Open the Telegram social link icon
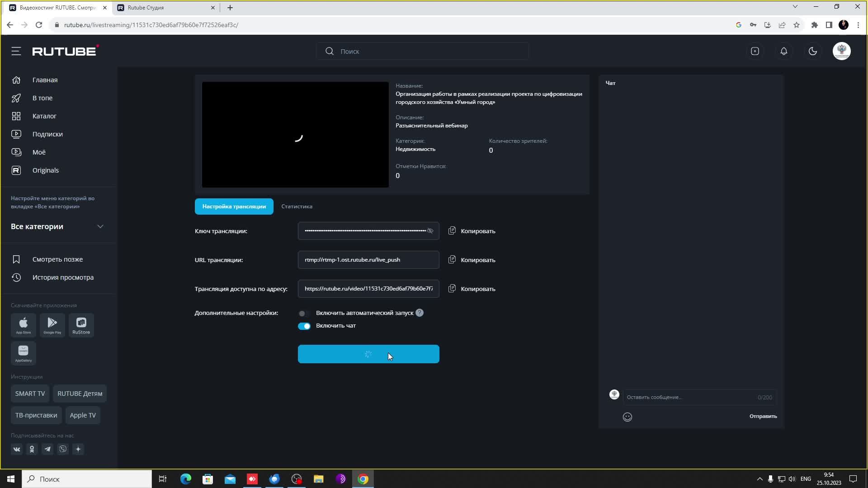This screenshot has height=488, width=868. (x=47, y=449)
